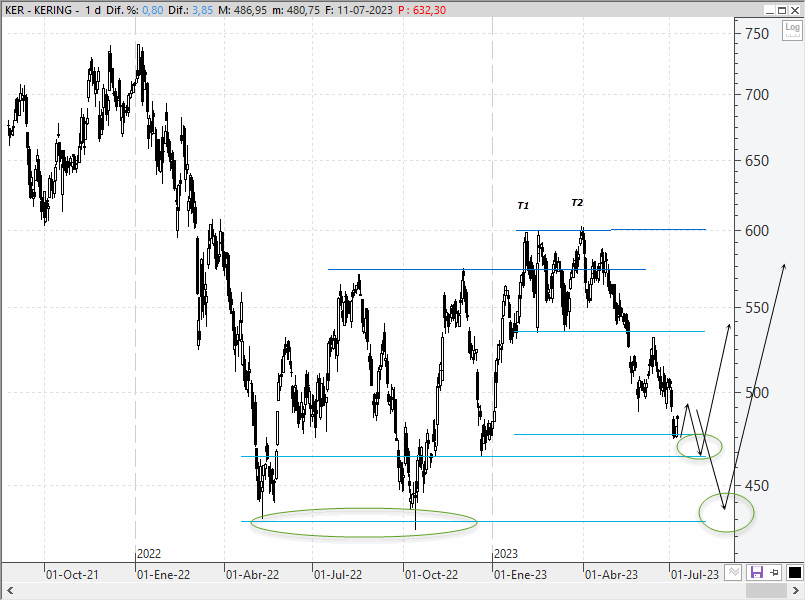The image size is (806, 601).
Task: Click the '1 d' timeframe label
Action: tap(93, 10)
